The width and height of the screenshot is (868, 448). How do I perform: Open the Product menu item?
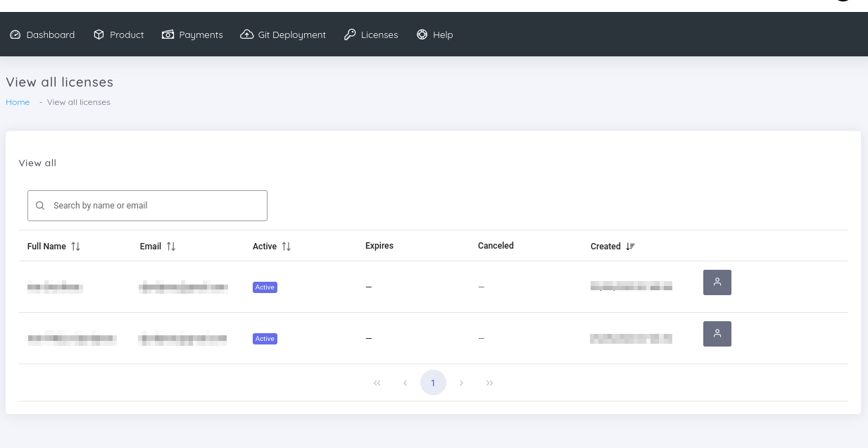118,35
